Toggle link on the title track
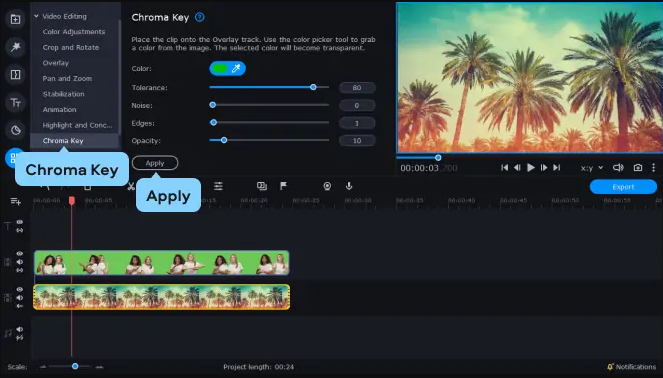Image resolution: width=663 pixels, height=378 pixels. 19,230
